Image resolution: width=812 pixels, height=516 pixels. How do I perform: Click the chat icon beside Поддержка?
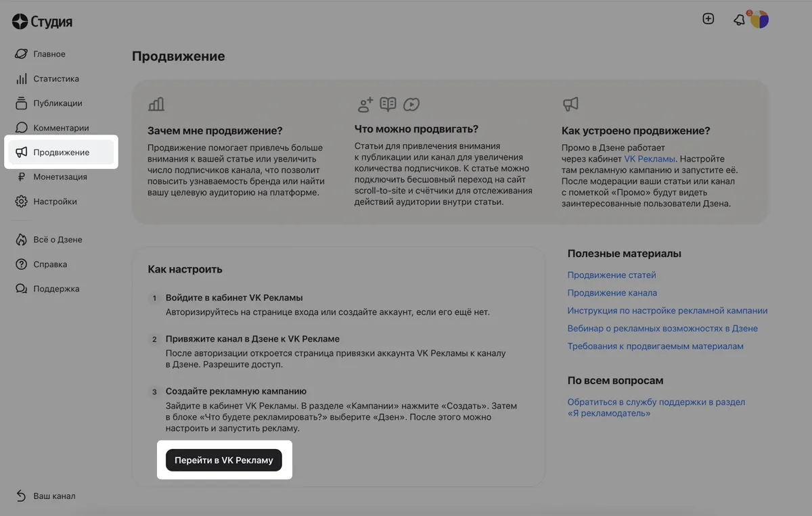coord(21,289)
